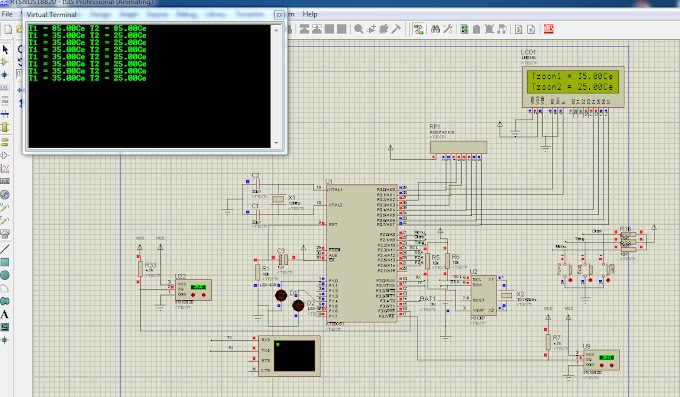Viewport: 680px width, 397px height.
Task: Click the Pick from libraries magnifier icon
Action: [359, 29]
